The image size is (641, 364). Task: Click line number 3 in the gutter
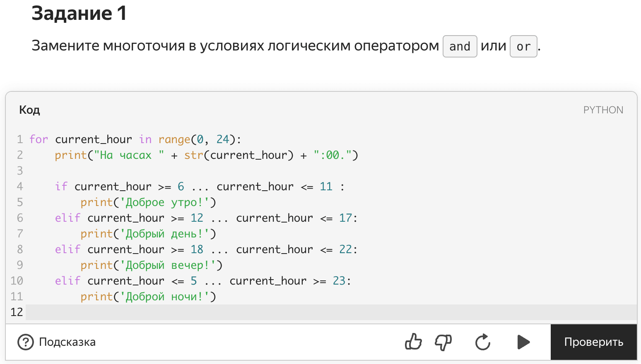(x=19, y=171)
